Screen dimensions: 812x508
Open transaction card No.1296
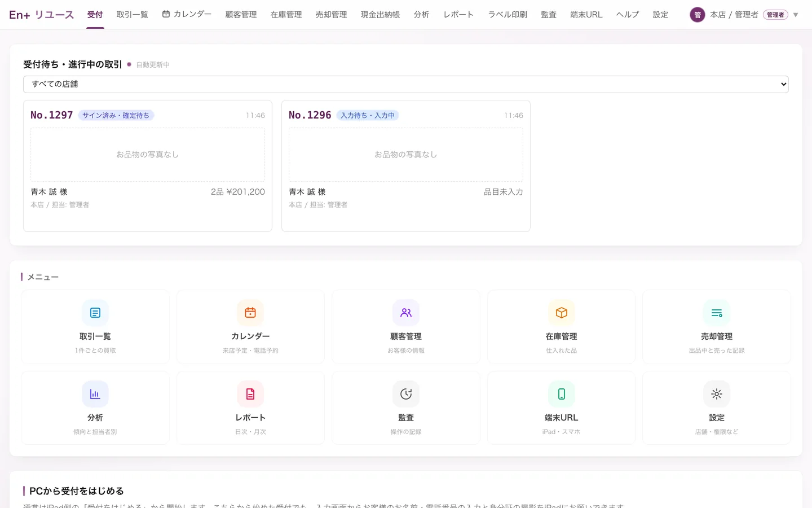click(x=406, y=166)
